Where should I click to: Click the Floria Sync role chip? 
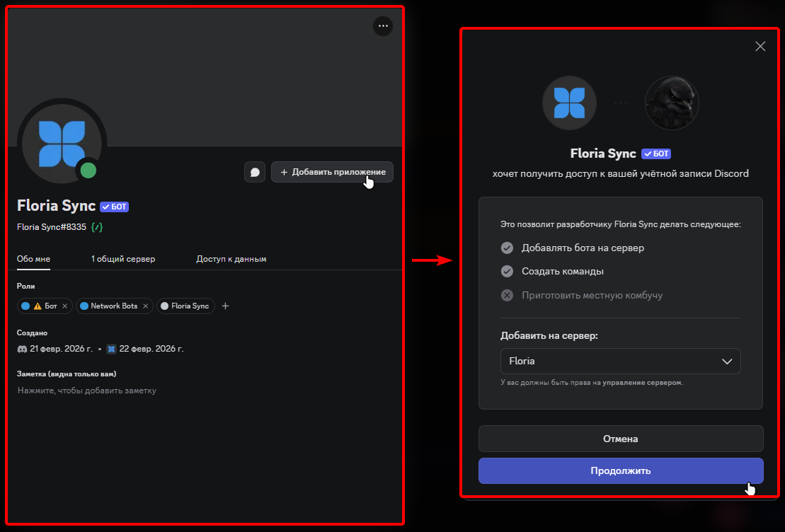coord(185,306)
